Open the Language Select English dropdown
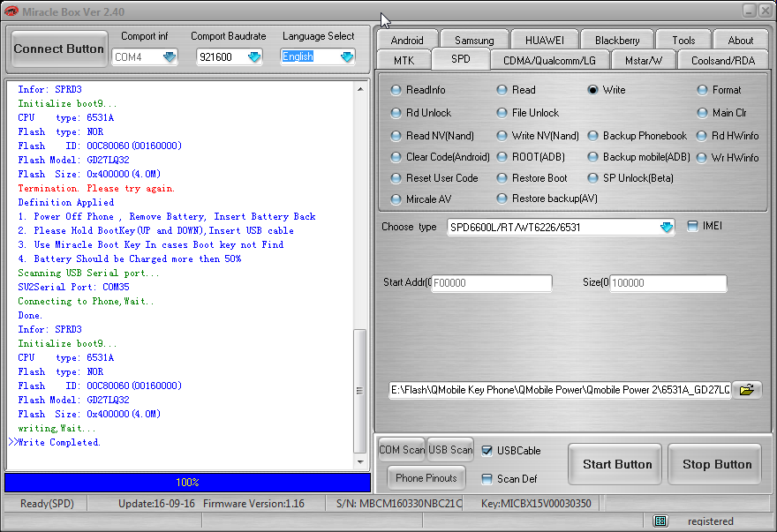This screenshot has height=532, width=777. click(x=347, y=57)
